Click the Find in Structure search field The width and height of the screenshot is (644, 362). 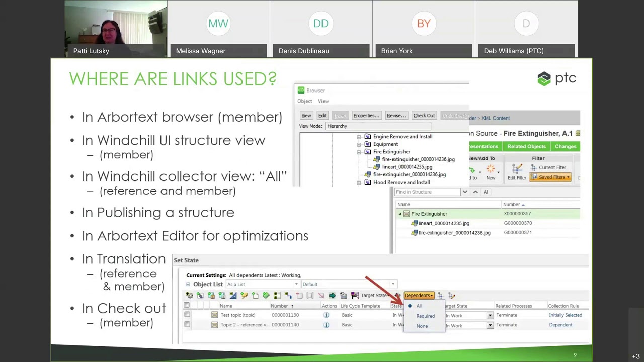pyautogui.click(x=427, y=192)
